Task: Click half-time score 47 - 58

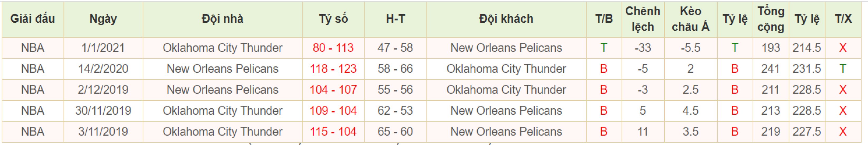Action: tap(395, 48)
